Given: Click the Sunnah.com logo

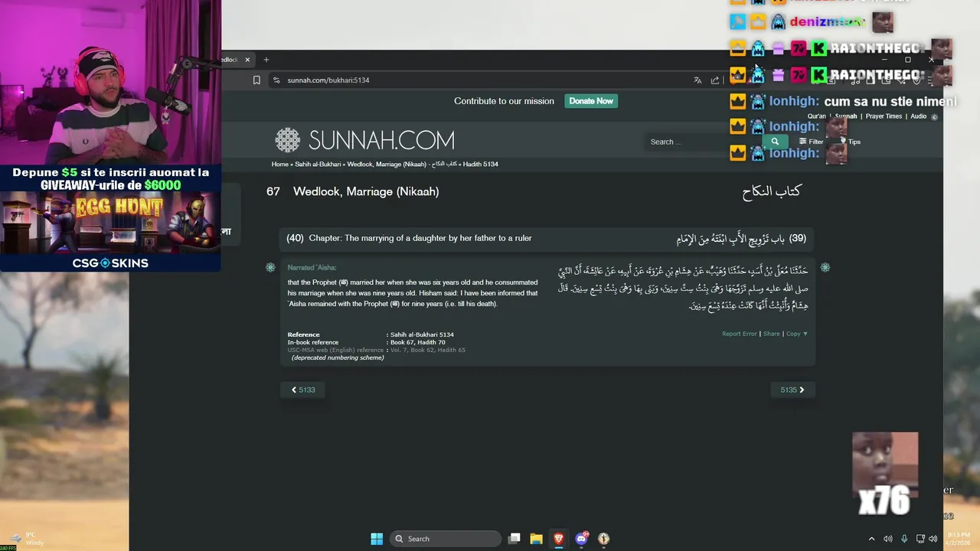Looking at the screenshot, I should click(364, 140).
